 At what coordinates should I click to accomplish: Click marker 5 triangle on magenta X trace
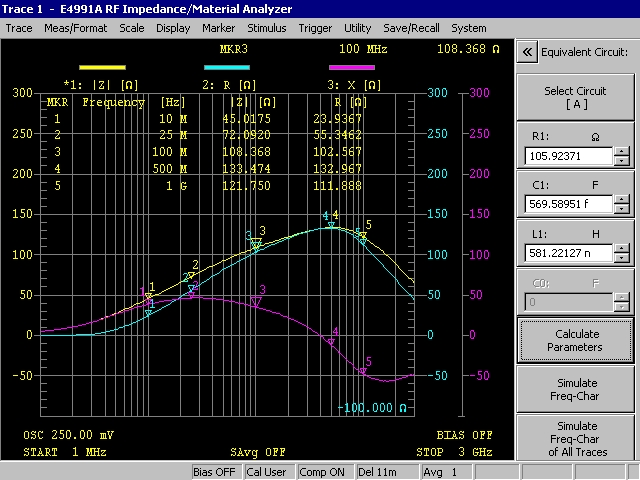coord(363,372)
